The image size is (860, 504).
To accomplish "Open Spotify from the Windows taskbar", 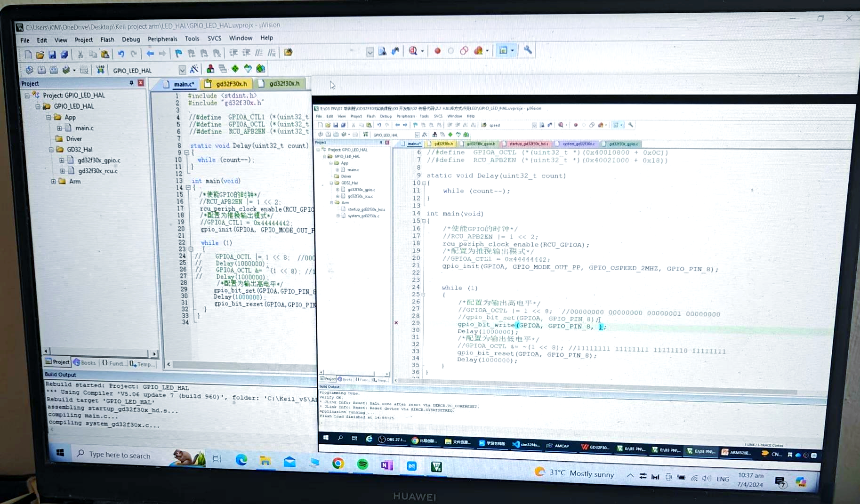I will tap(362, 464).
